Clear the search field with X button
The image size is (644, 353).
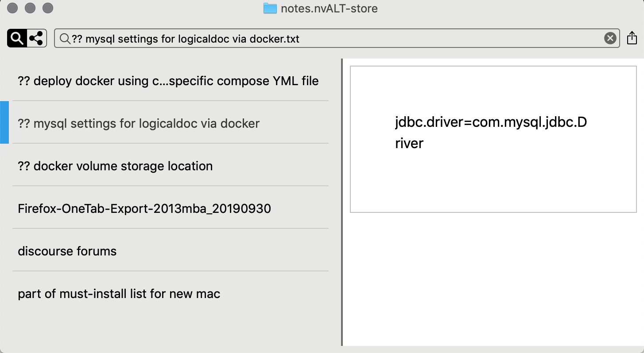pyautogui.click(x=610, y=39)
